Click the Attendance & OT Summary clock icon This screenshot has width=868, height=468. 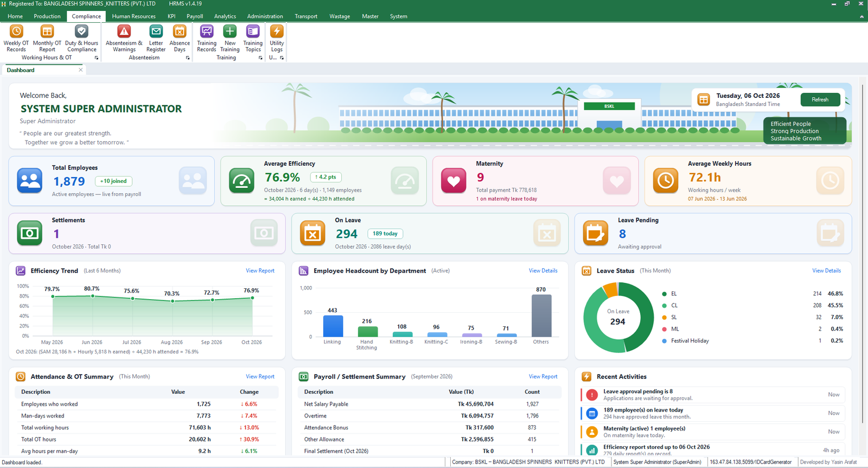pyautogui.click(x=21, y=376)
